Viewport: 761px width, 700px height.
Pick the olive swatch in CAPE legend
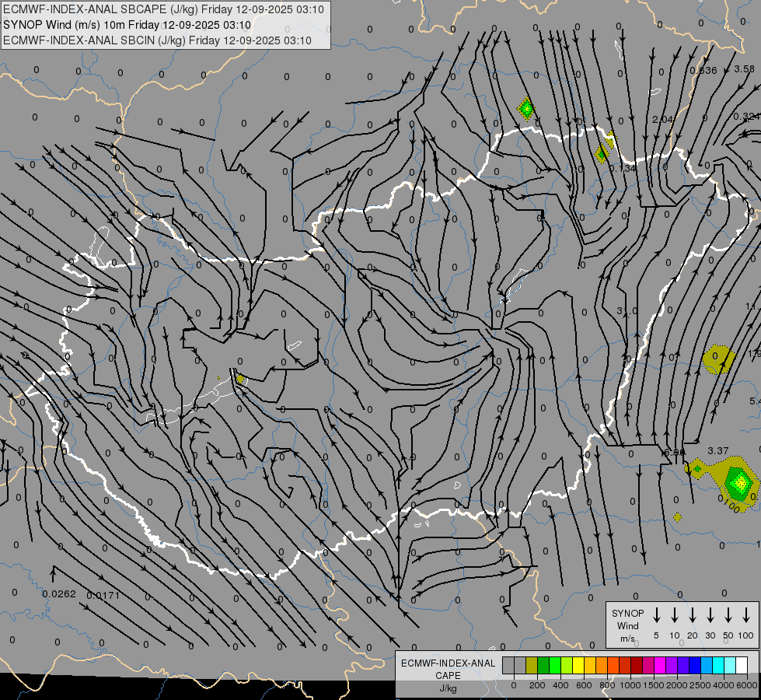532,665
